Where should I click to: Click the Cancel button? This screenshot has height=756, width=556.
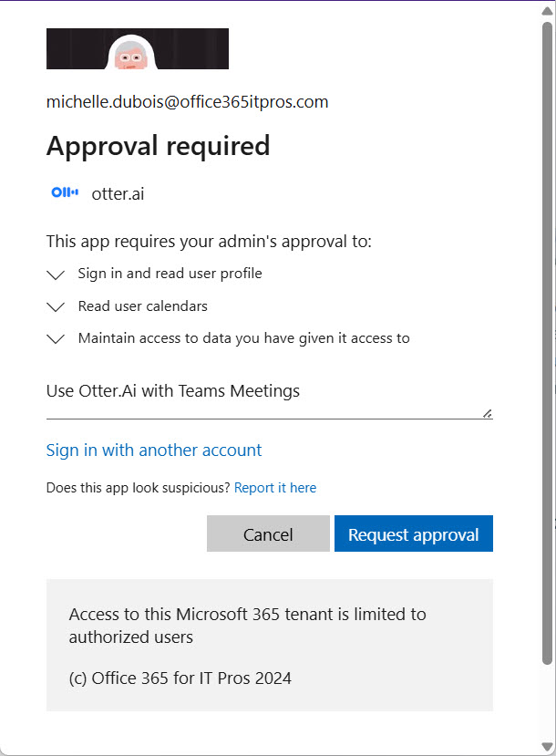click(x=268, y=533)
